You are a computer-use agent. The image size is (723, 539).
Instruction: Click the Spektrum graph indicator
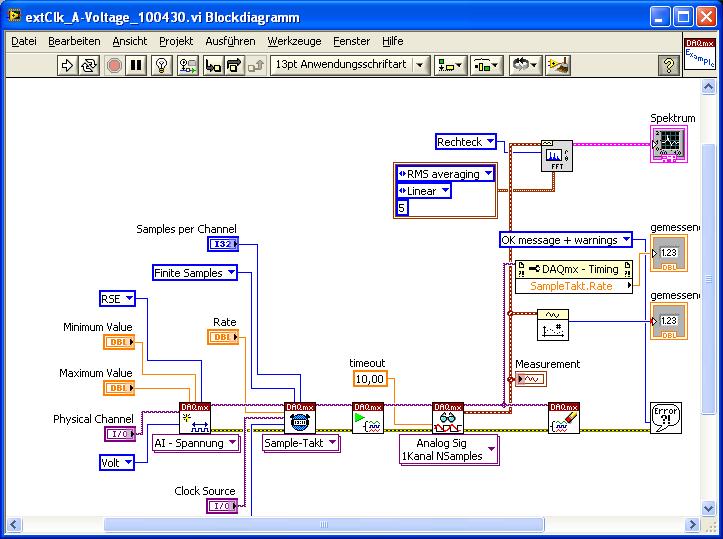670,143
